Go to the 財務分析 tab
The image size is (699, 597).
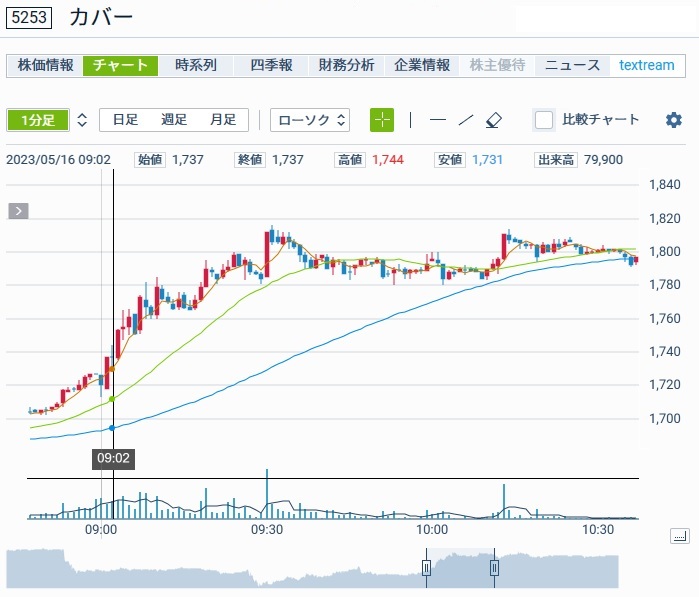click(x=346, y=65)
